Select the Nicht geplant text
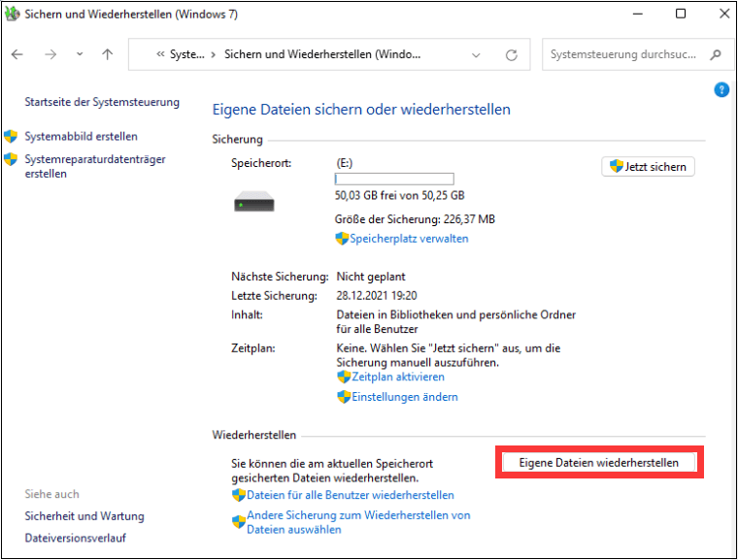Screen dimensions: 738x560 [371, 277]
